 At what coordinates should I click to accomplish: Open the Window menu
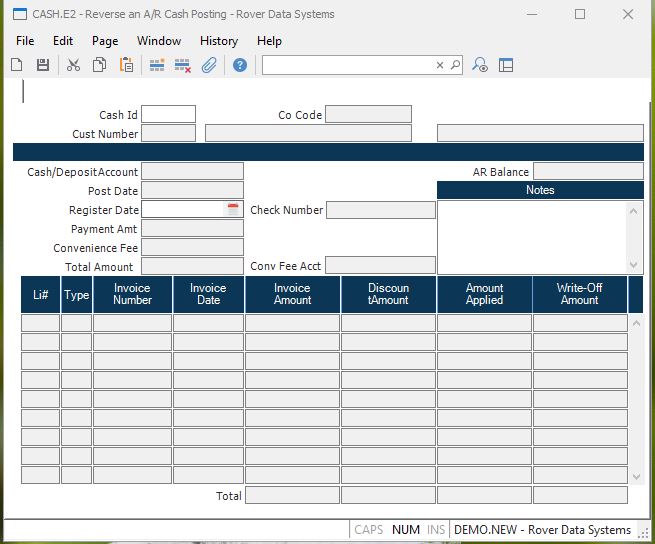click(x=159, y=41)
